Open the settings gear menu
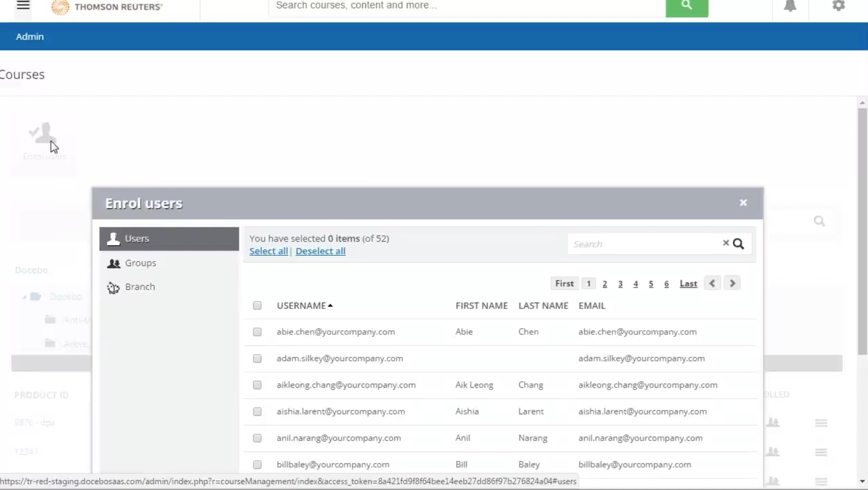The width and height of the screenshot is (868, 490). [838, 6]
